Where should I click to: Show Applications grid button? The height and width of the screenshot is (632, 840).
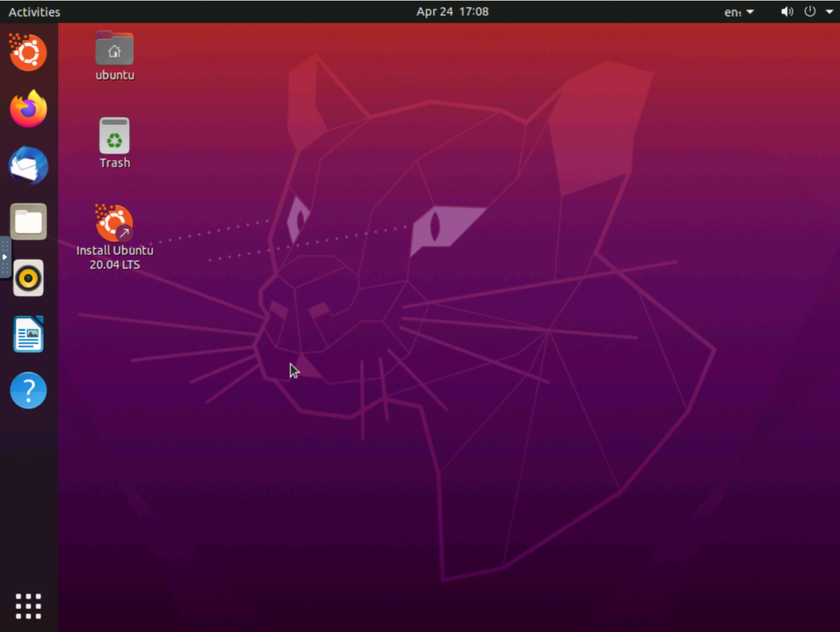tap(28, 606)
